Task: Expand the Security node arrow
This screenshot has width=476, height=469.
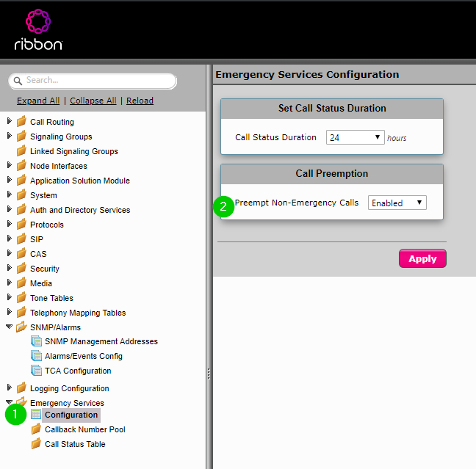Action: [9, 268]
